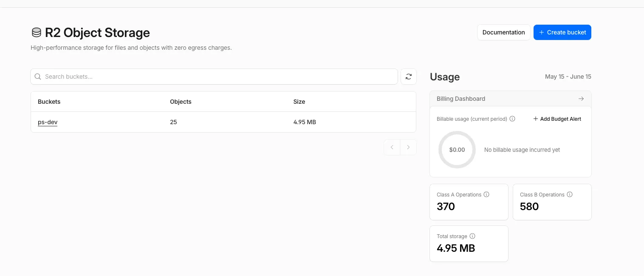Click the objects count 25
This screenshot has height=276, width=644.
(x=173, y=122)
